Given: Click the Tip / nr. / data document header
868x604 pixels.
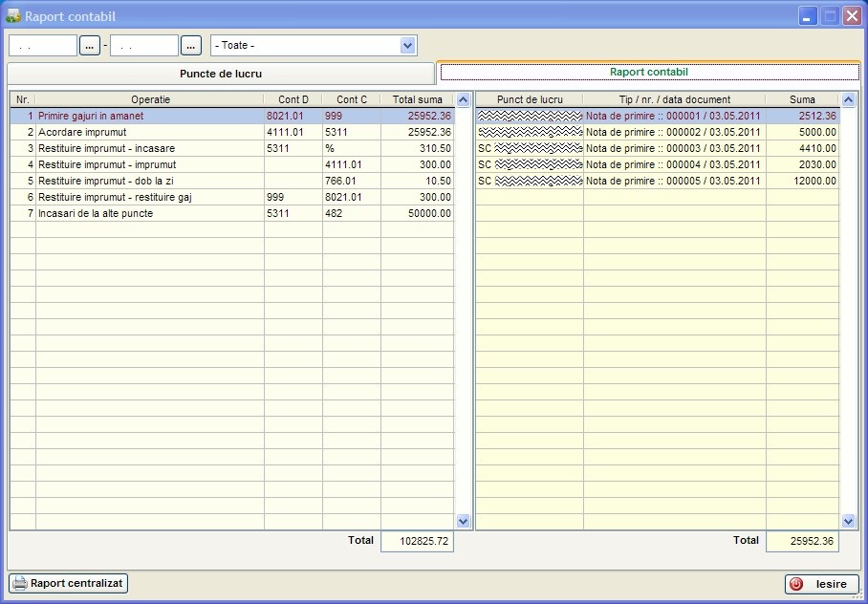Looking at the screenshot, I should pyautogui.click(x=674, y=99).
